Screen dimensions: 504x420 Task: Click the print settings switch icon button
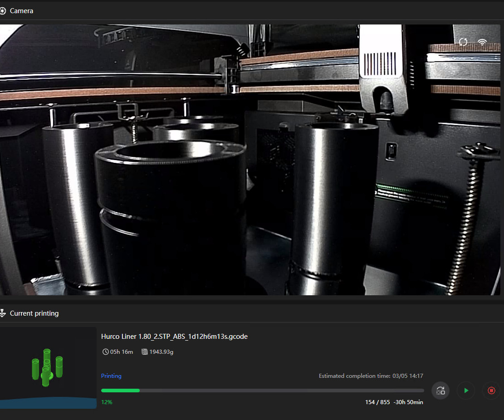pos(440,391)
